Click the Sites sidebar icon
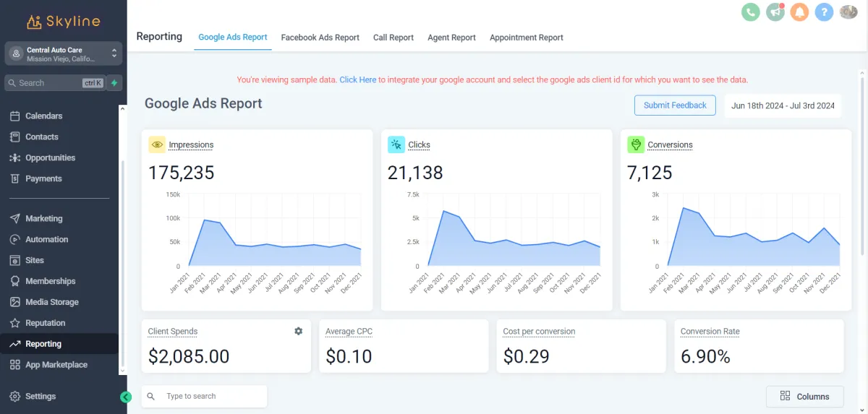Image resolution: width=868 pixels, height=414 pixels. coord(14,260)
